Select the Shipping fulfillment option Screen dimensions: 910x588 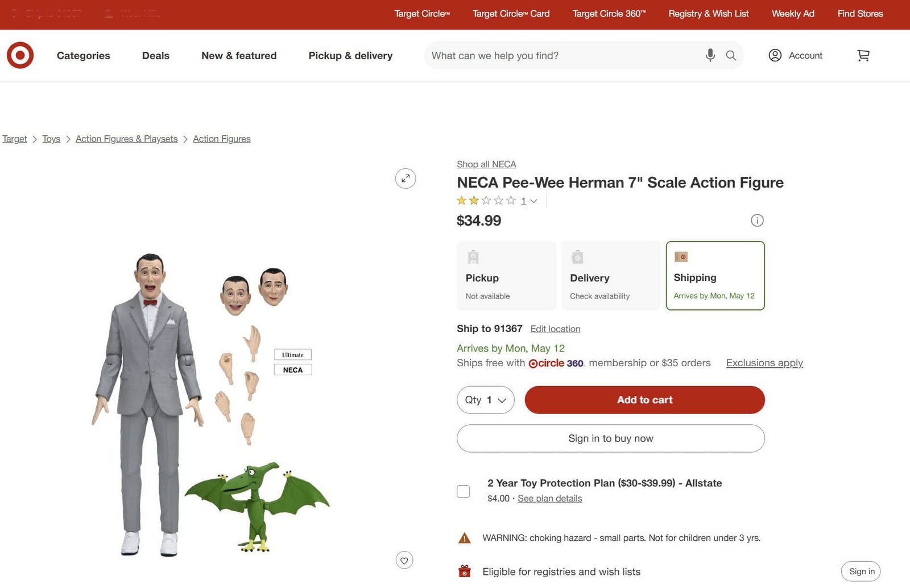pos(715,275)
